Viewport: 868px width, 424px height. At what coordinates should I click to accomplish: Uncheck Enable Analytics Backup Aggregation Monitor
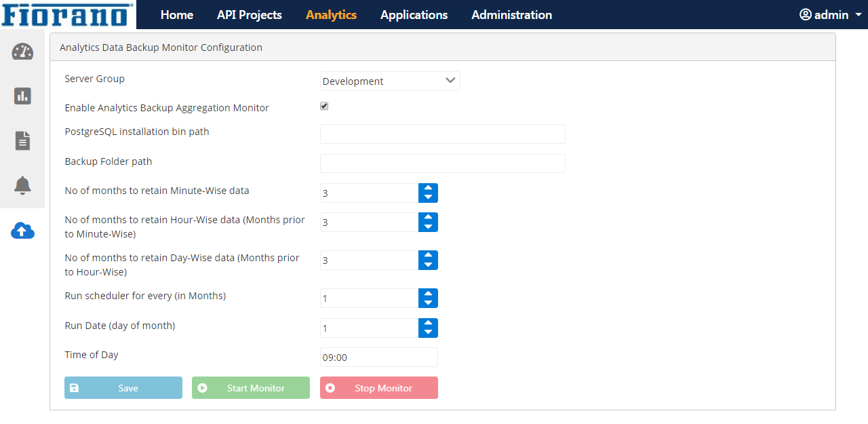[324, 107]
